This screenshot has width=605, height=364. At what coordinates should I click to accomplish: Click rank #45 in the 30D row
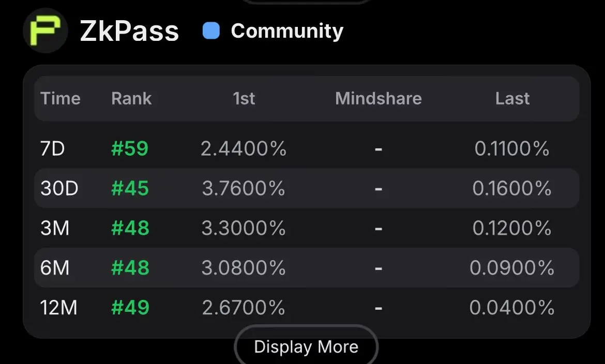[130, 188]
